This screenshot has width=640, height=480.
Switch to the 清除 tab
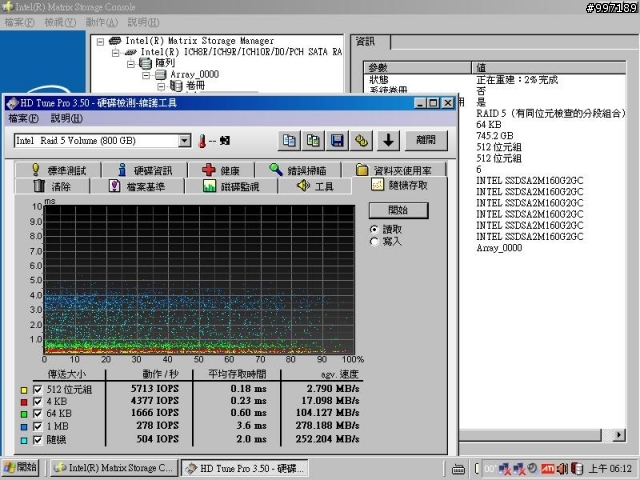click(52, 186)
